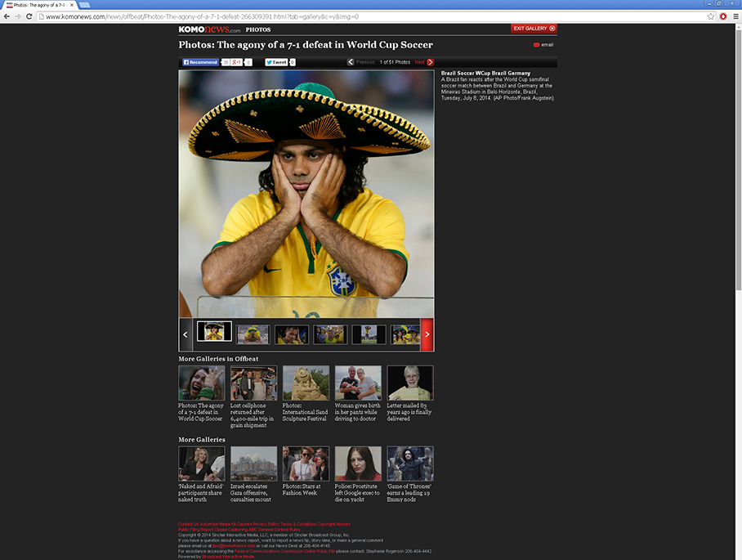Click the red Next photo arrow icon
The image size is (742, 560).
[430, 62]
